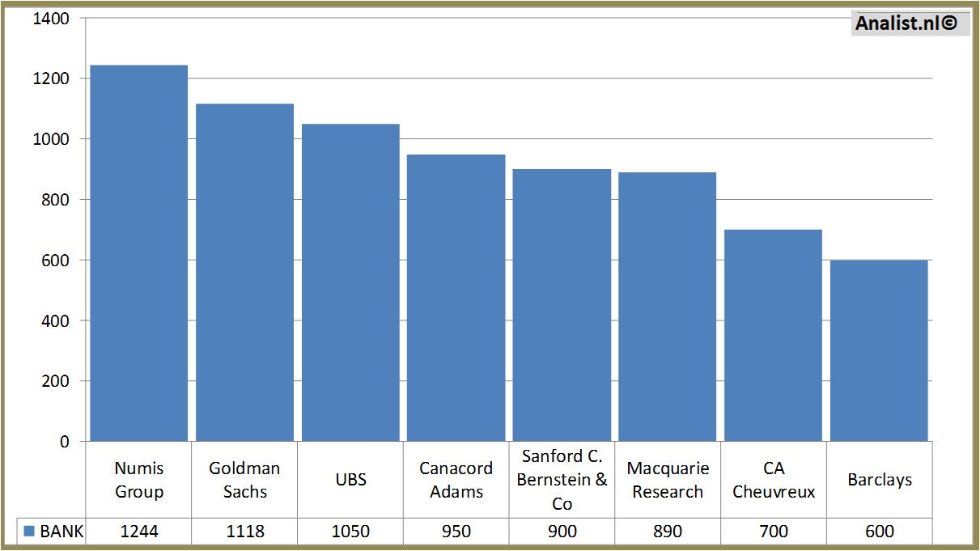This screenshot has height=551, width=980.
Task: Click the 1050 data table value
Action: point(350,532)
